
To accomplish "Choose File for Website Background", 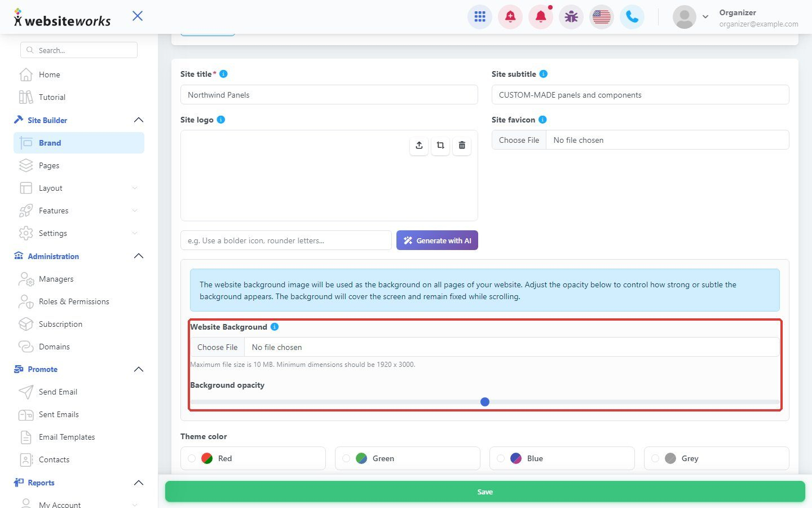I will click(x=218, y=347).
